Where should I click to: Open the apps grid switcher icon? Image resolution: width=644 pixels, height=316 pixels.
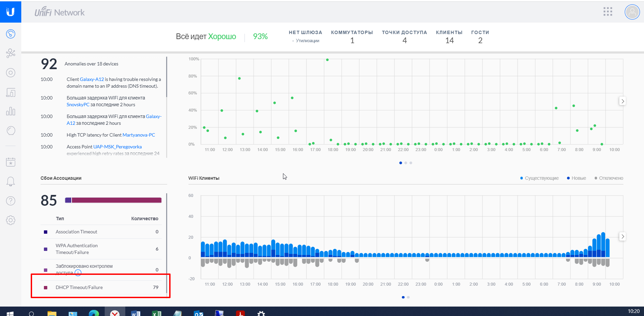608,12
